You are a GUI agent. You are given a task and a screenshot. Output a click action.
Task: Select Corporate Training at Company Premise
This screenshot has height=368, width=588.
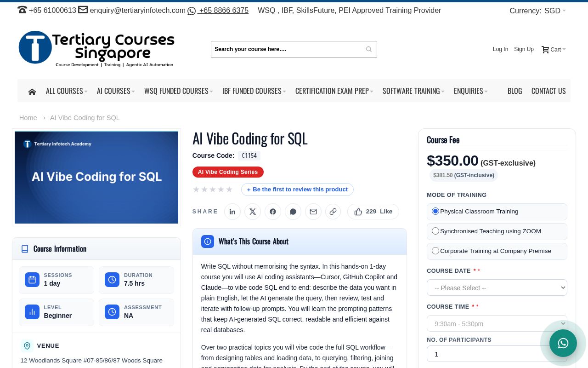435,251
